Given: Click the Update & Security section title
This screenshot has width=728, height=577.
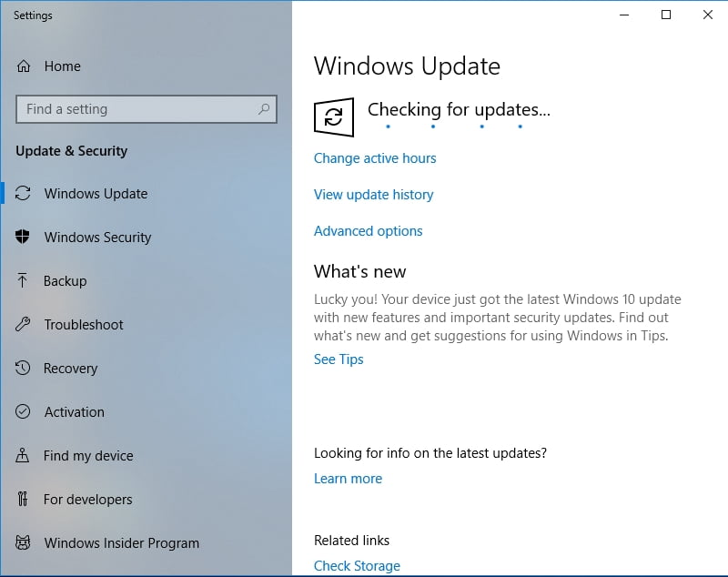Looking at the screenshot, I should 72,151.
